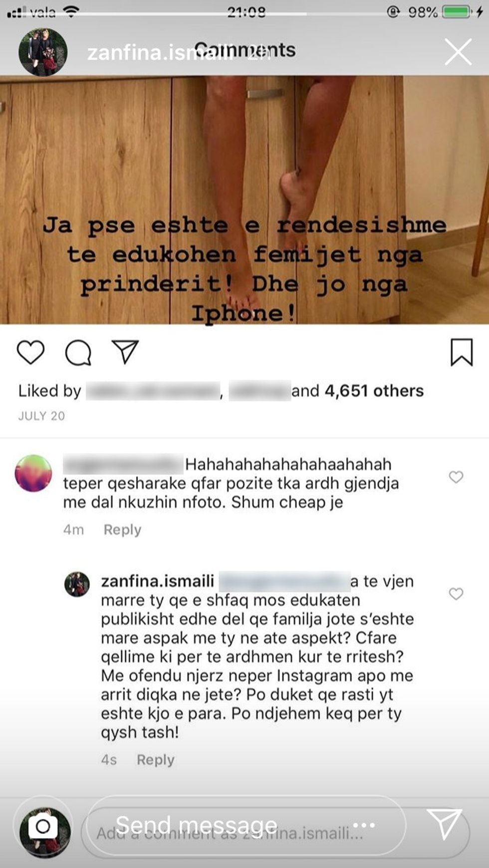
Task: Save the post with the bookmark icon
Action: click(462, 352)
